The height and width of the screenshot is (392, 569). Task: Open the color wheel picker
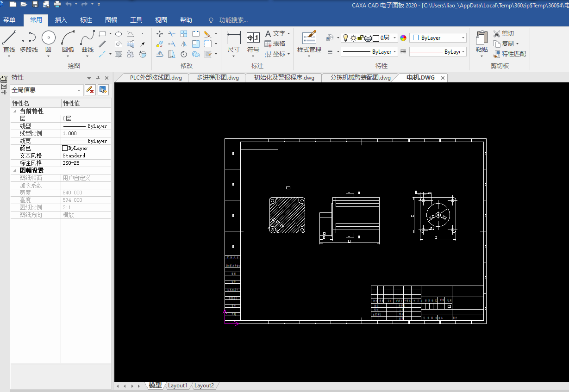pos(403,38)
